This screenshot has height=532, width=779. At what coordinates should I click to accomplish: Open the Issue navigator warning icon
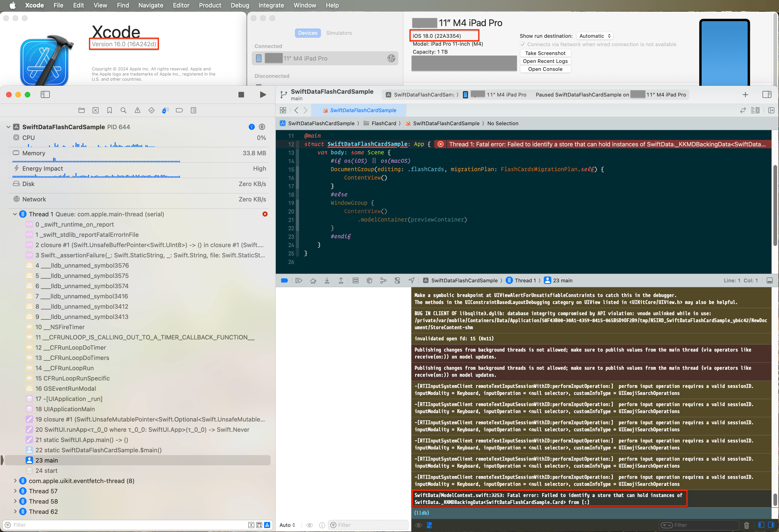point(138,110)
